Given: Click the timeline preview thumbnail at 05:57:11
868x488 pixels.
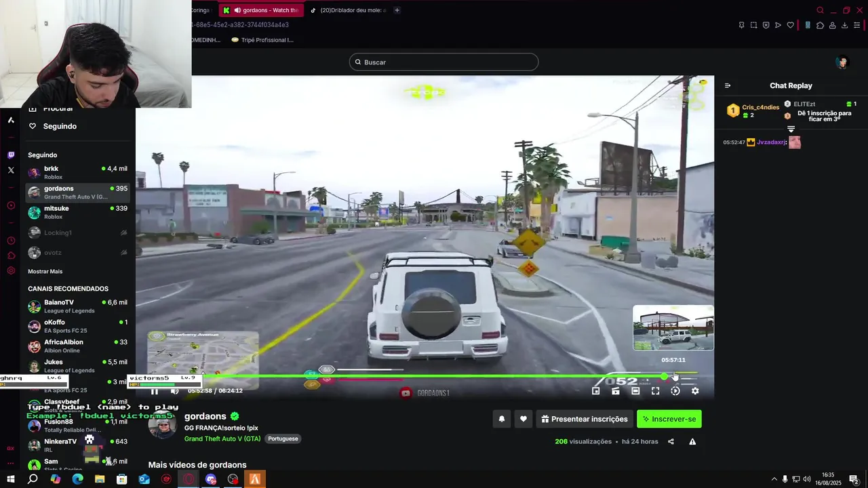Looking at the screenshot, I should [673, 327].
